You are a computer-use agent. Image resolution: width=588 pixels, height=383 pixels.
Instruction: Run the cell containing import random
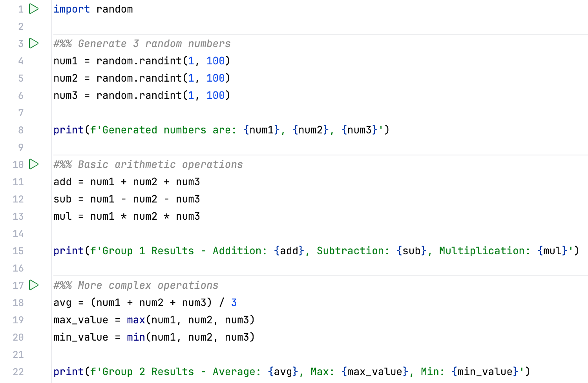click(34, 9)
